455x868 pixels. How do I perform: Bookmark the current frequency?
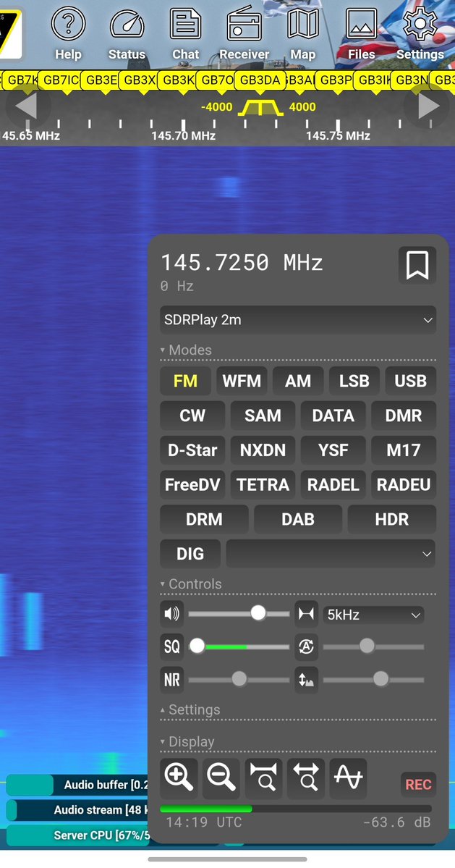coord(417,266)
